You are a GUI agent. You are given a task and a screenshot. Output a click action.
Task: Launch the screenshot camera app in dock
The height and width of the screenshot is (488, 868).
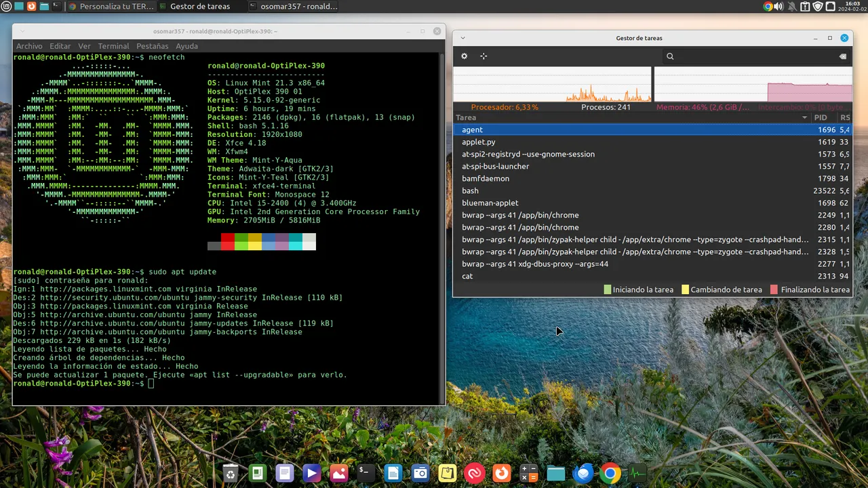pyautogui.click(x=420, y=474)
